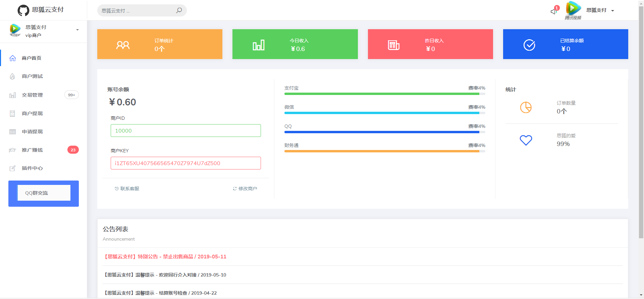Click the QQ群交流 button
This screenshot has height=299, width=644.
[x=44, y=193]
